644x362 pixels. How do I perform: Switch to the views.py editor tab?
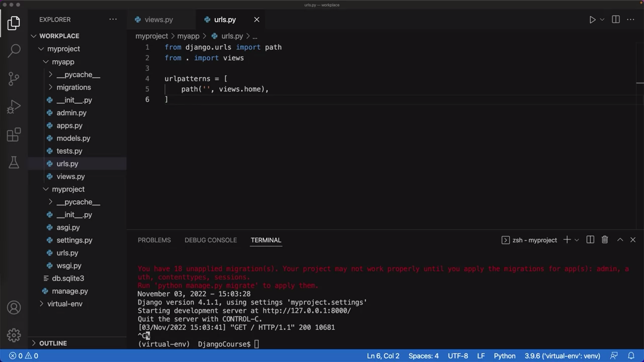coord(158,20)
